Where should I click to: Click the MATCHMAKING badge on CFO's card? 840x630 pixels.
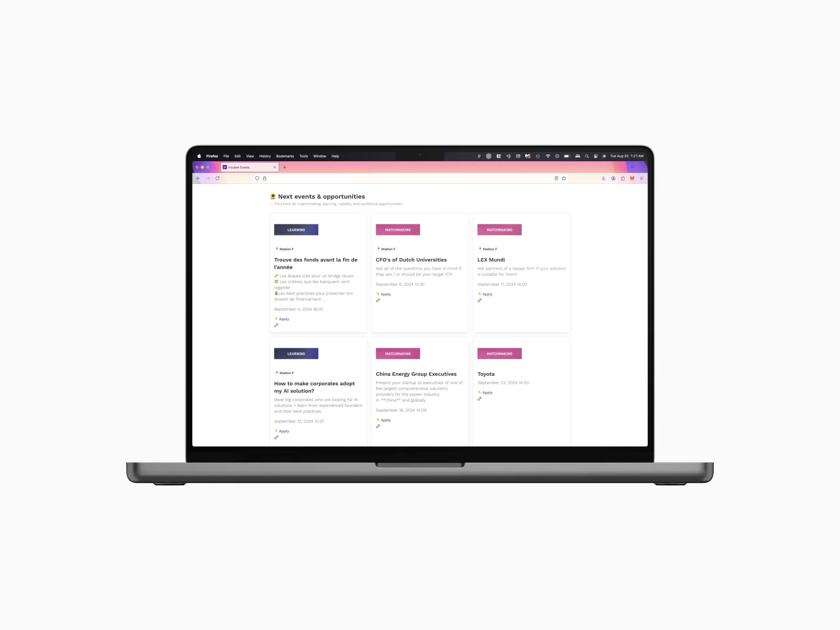point(398,229)
